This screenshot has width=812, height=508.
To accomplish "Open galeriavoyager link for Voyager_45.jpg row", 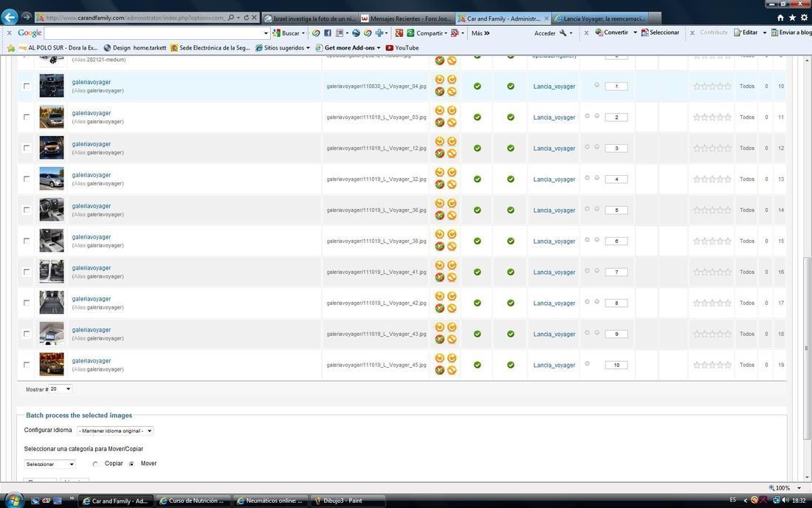I will [x=91, y=360].
